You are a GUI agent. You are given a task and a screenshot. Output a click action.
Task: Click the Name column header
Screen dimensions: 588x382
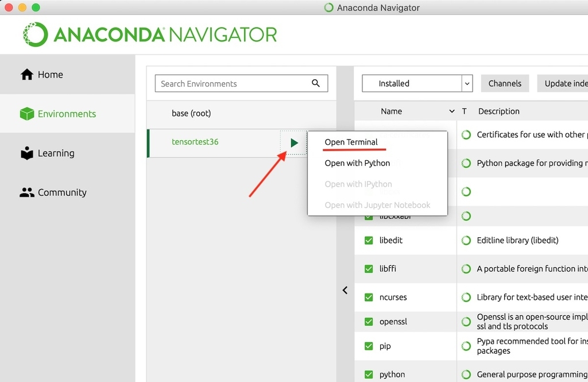tap(391, 111)
